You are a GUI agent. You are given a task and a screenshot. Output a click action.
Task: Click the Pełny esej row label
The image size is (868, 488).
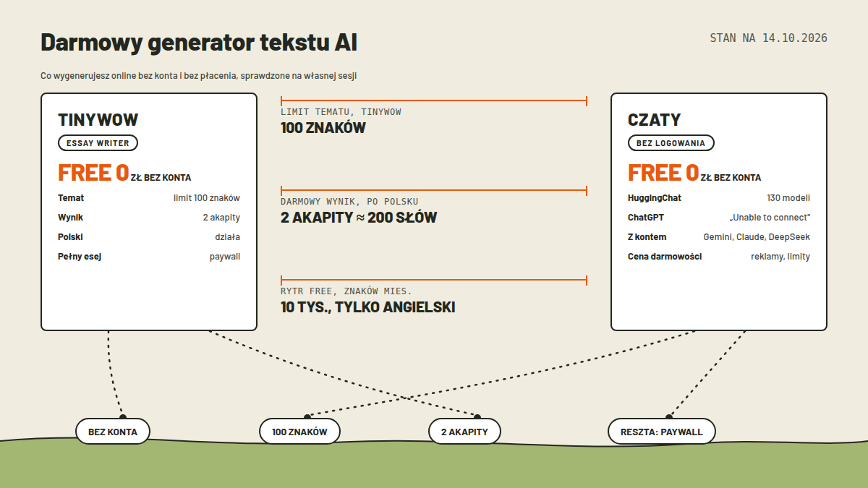[80, 257]
